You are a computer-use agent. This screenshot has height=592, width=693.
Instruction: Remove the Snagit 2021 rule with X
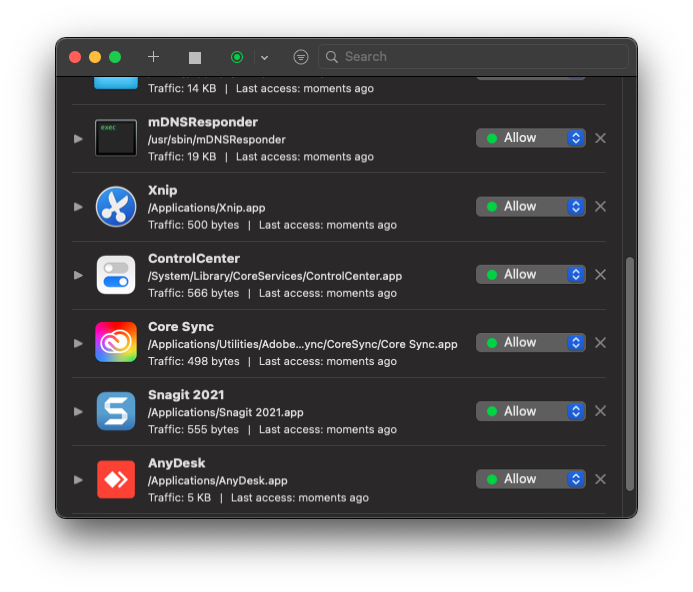[600, 411]
